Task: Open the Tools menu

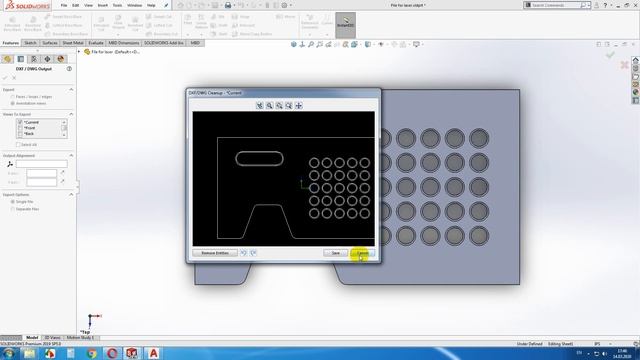Action: [x=117, y=5]
